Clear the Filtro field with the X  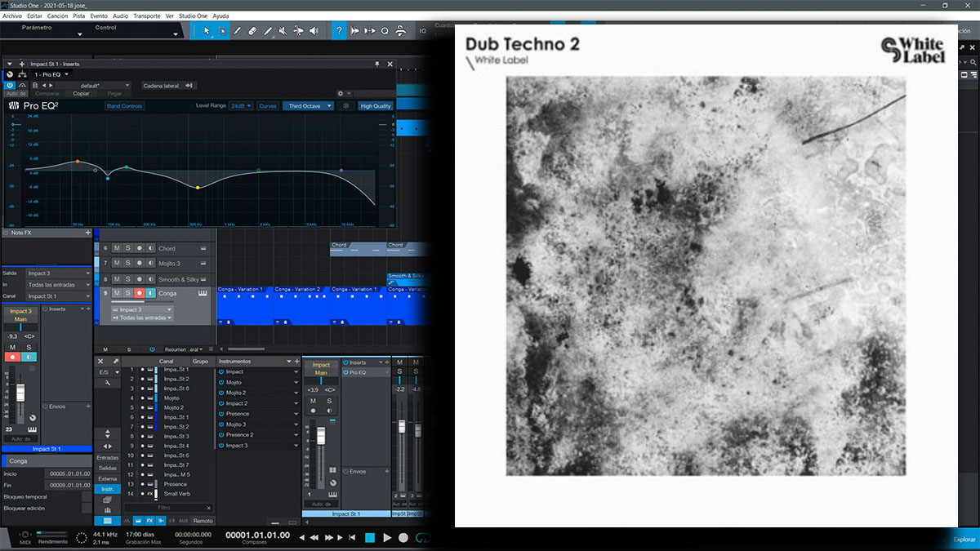[x=208, y=508]
